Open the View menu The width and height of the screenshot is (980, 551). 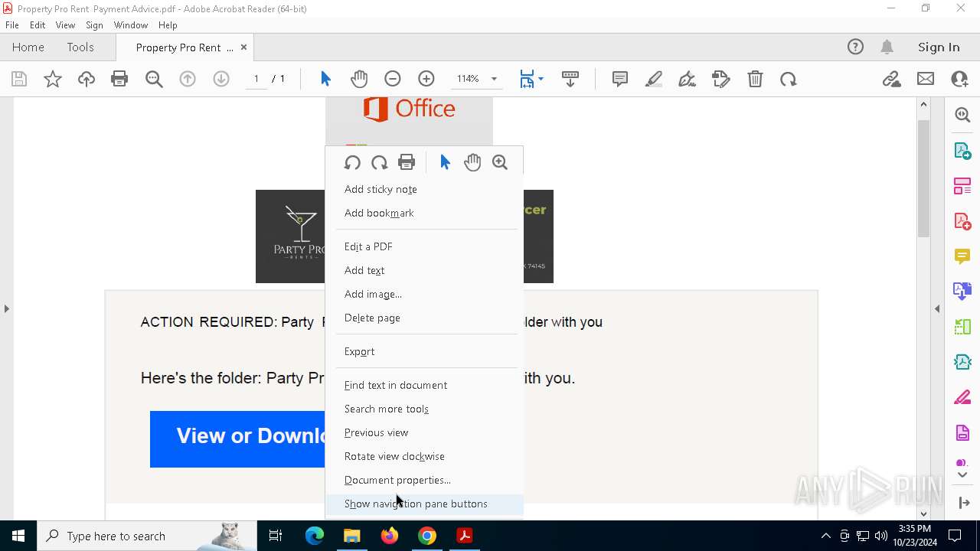tap(66, 25)
